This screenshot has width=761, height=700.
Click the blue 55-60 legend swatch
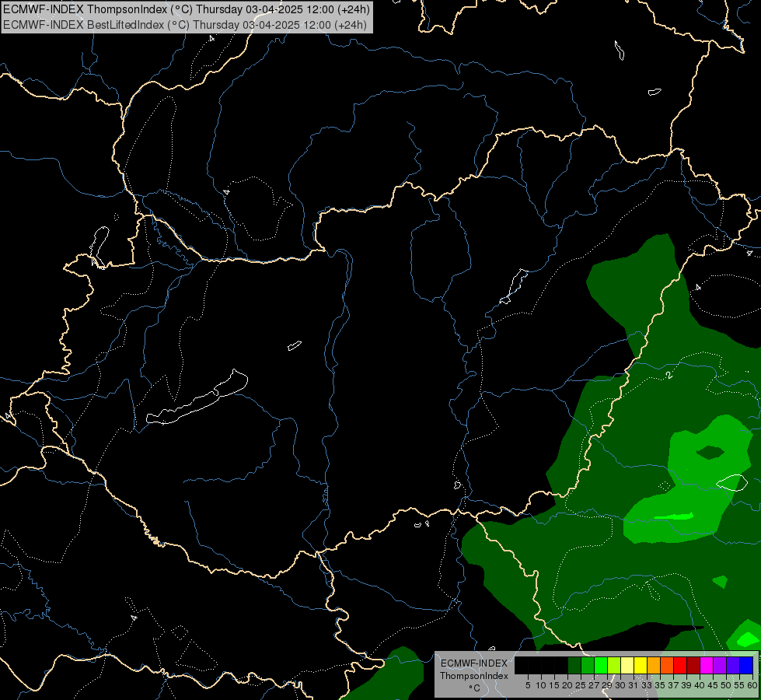(x=746, y=665)
